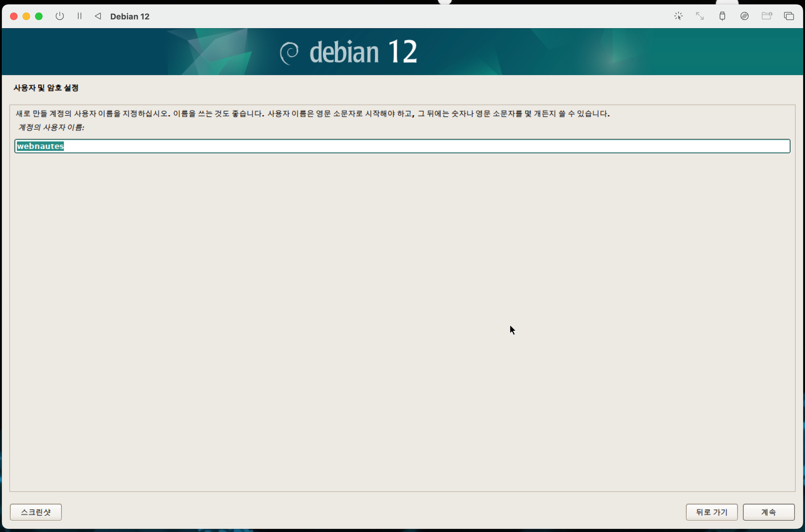
Task: Click the windows overlay icon in toolbar
Action: pos(789,16)
